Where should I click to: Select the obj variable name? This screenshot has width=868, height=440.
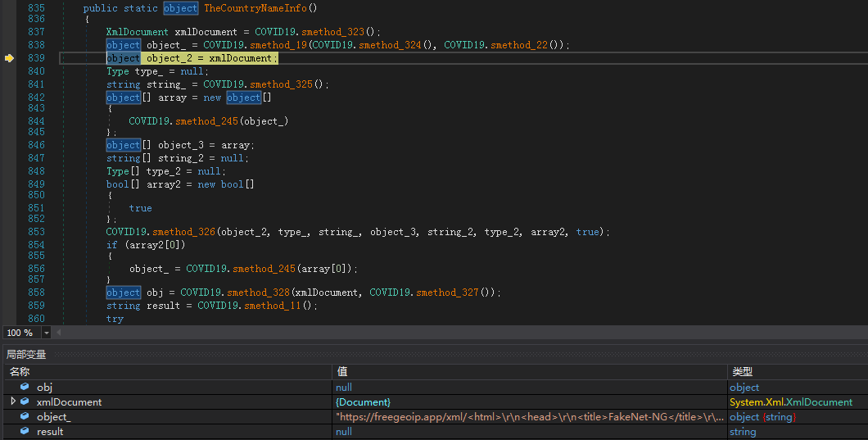[x=44, y=388]
